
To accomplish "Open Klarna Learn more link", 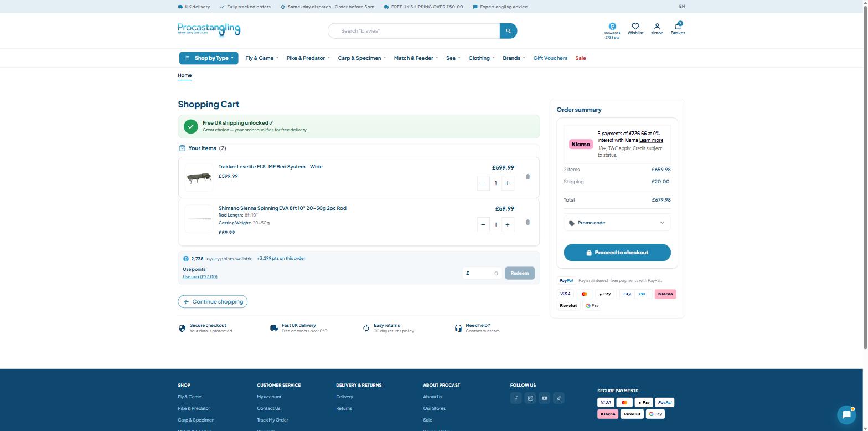I will (x=651, y=140).
